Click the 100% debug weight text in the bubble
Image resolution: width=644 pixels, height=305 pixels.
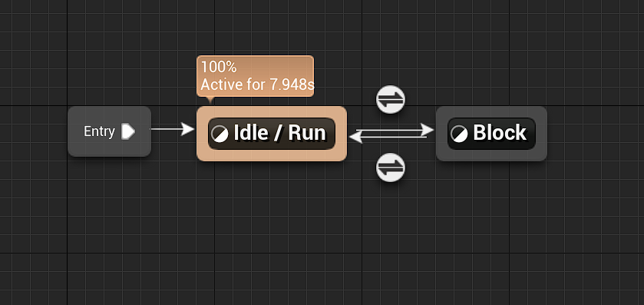point(219,67)
